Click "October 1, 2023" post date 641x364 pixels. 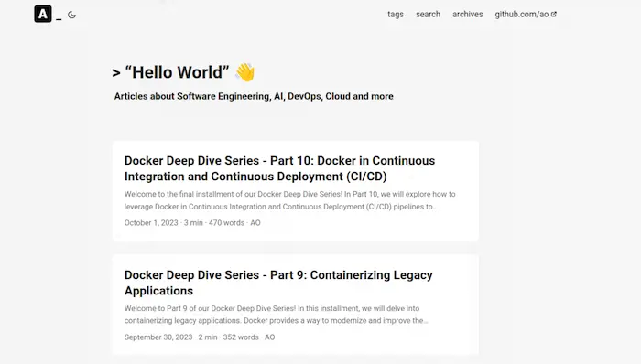(151, 223)
